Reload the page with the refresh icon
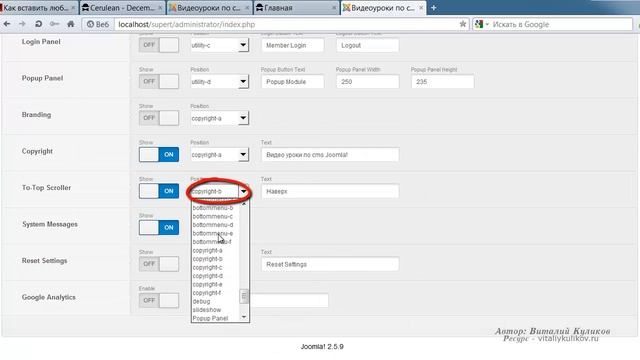640x360 pixels. coord(38,24)
